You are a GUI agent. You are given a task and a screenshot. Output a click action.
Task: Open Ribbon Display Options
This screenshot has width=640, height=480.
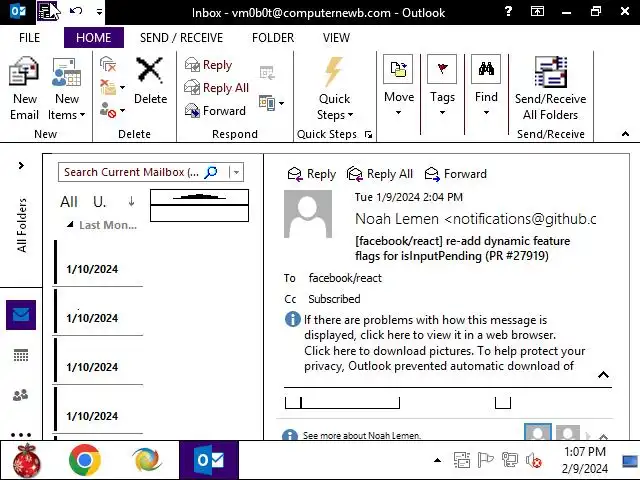coord(537,11)
